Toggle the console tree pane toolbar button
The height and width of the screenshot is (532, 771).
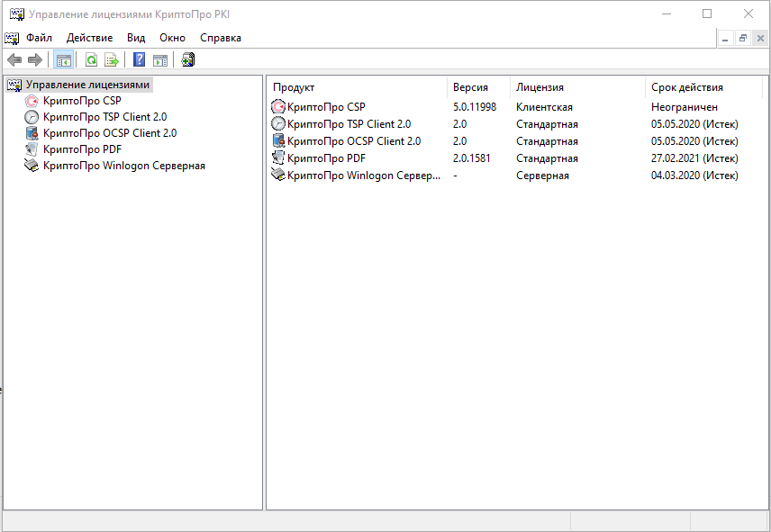63,60
